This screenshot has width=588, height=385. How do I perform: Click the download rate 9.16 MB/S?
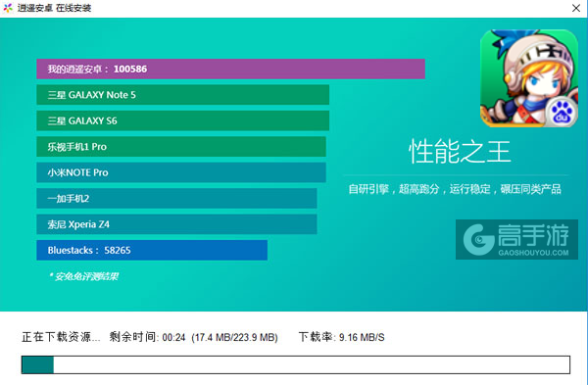pyautogui.click(x=362, y=338)
